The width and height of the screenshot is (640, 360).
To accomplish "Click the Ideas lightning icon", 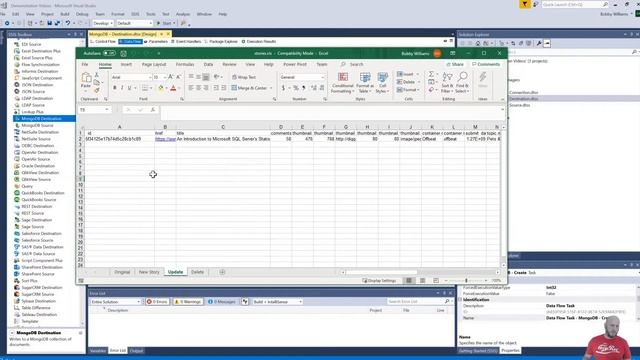I will pyautogui.click(x=483, y=77).
